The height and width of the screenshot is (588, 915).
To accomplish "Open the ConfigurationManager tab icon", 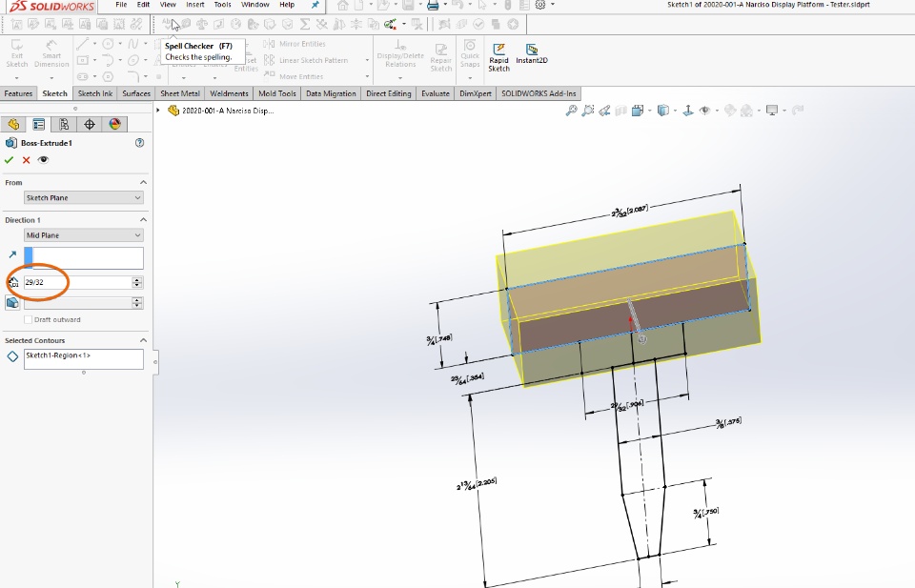I will click(x=64, y=124).
